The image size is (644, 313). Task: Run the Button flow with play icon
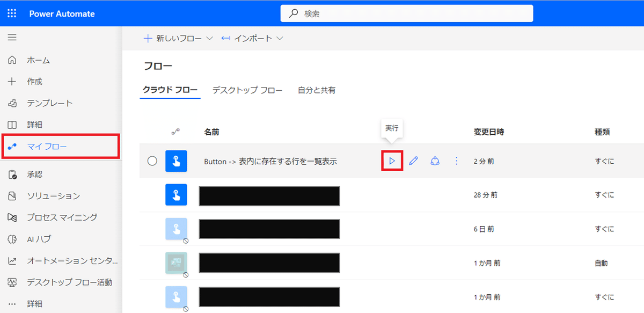click(x=392, y=161)
